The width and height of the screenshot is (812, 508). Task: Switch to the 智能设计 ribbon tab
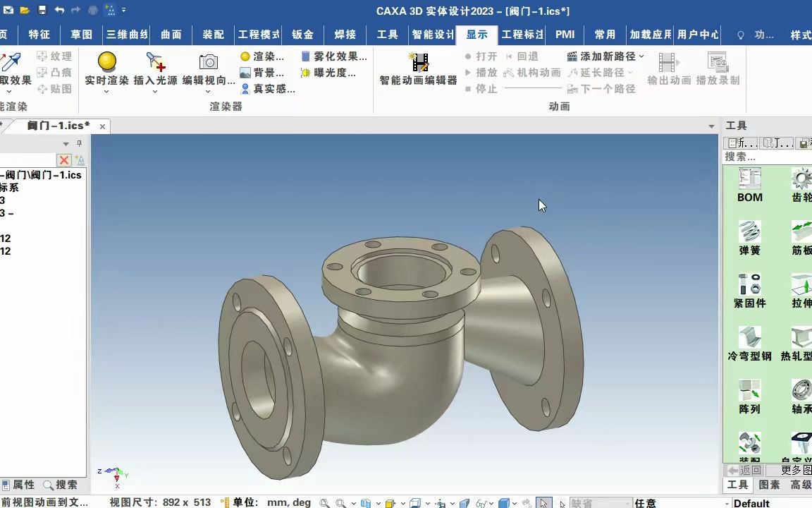click(x=433, y=35)
